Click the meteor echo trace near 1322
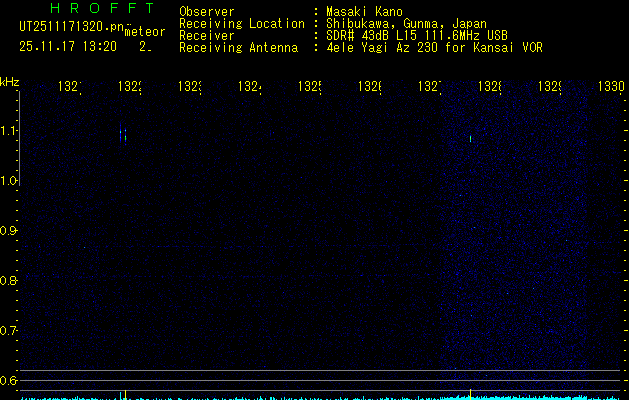 (123, 134)
